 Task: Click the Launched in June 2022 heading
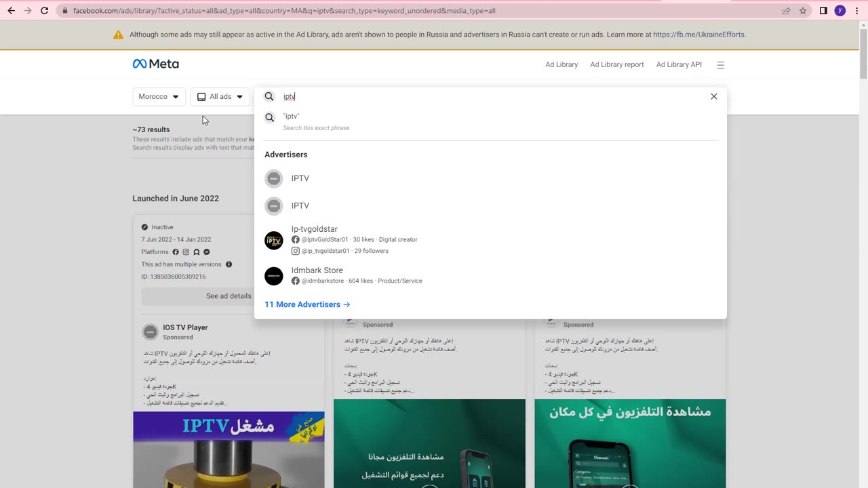click(176, 199)
